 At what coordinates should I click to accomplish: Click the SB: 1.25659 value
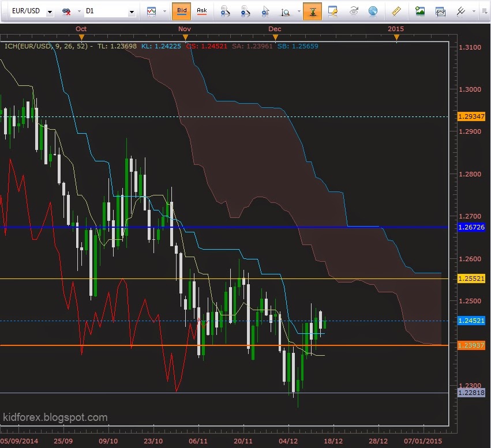point(298,46)
